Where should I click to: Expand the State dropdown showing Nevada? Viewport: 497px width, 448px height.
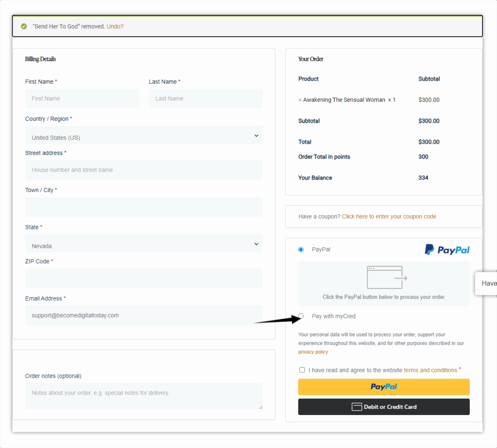[144, 244]
